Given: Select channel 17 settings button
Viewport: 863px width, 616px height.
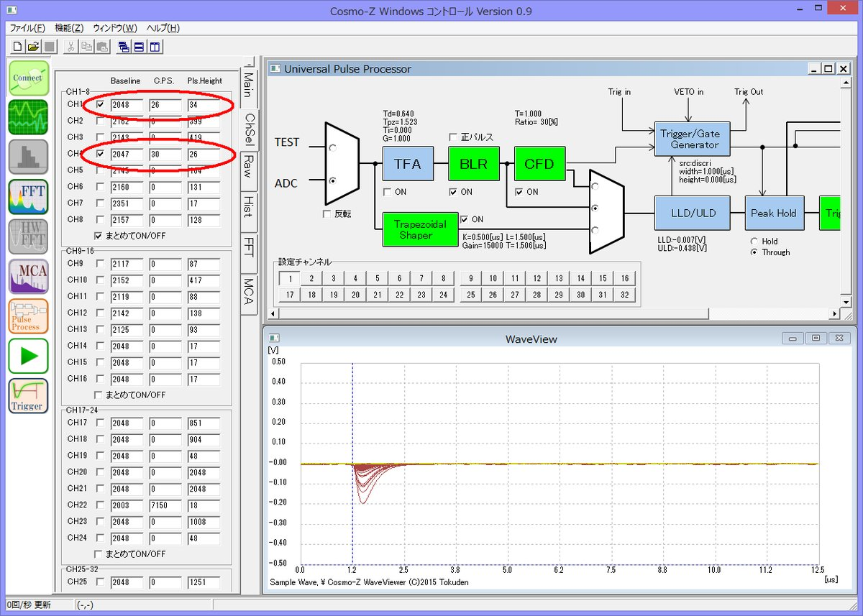Looking at the screenshot, I should (289, 295).
